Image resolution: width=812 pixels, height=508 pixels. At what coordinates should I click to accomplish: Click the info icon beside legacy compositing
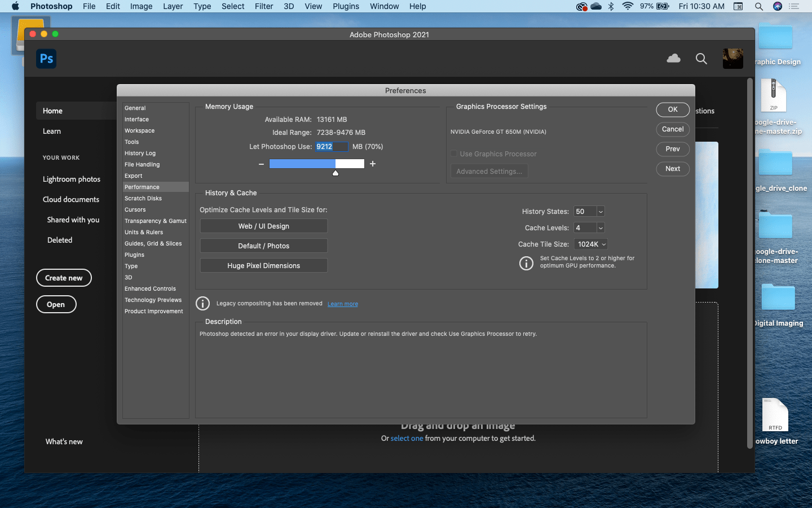pyautogui.click(x=202, y=304)
